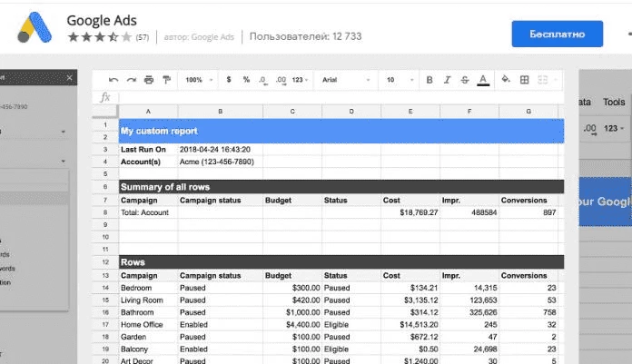Screen dimensions: 632x364
Task: Open the Arial font dropdown
Action: click(x=346, y=80)
